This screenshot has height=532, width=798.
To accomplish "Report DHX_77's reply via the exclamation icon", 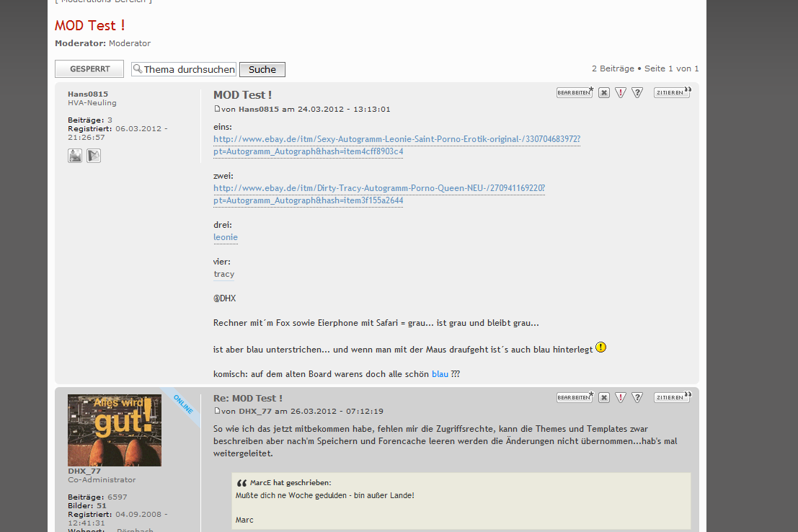I will click(621, 398).
